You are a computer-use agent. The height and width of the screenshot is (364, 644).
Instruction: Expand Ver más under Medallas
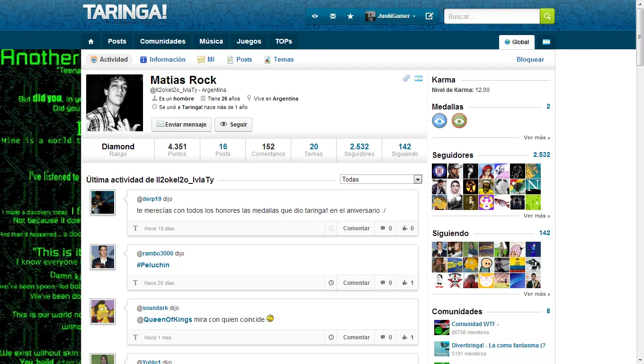(537, 137)
